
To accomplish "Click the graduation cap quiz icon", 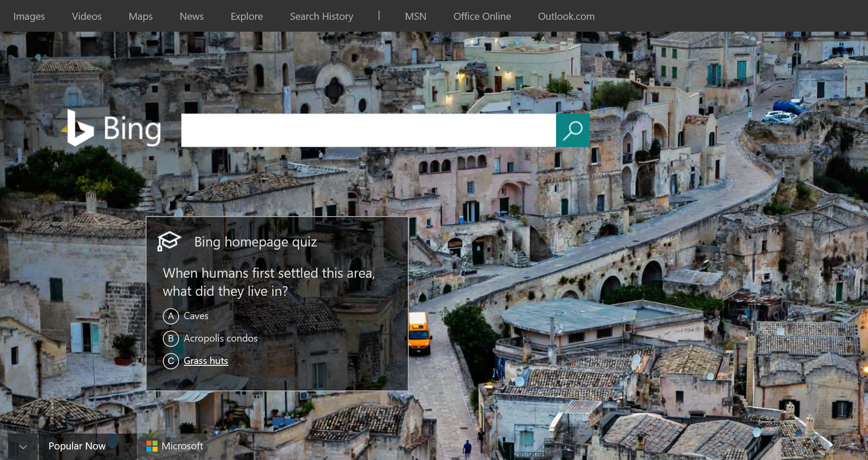I will click(169, 242).
